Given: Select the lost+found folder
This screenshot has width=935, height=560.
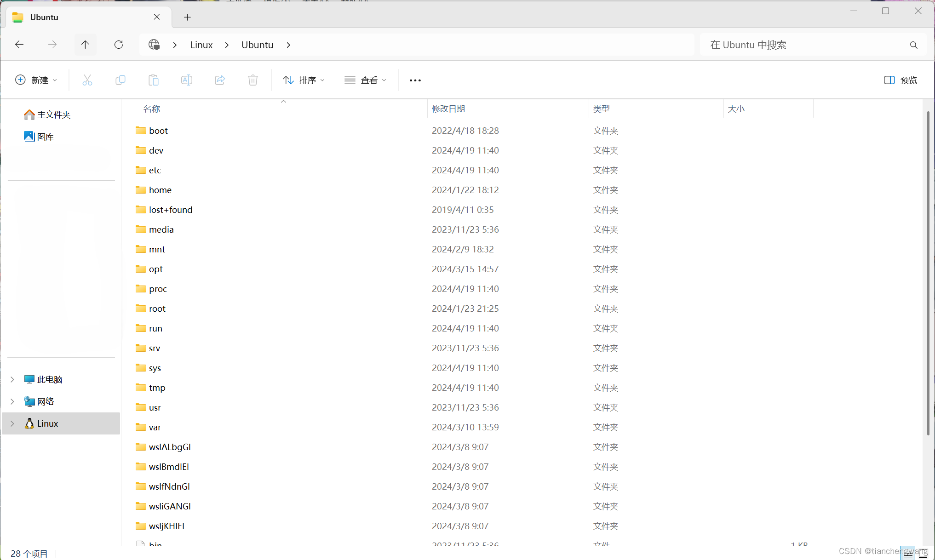Looking at the screenshot, I should click(x=171, y=210).
